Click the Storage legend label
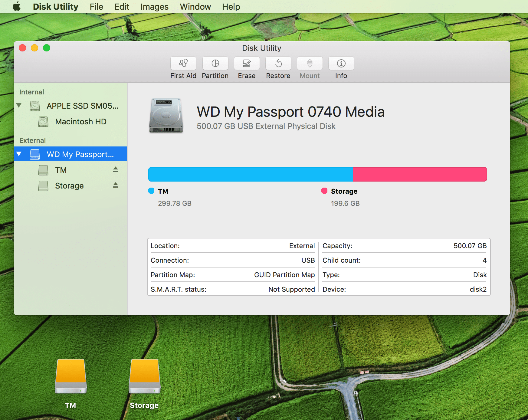The width and height of the screenshot is (528, 420). click(x=344, y=191)
